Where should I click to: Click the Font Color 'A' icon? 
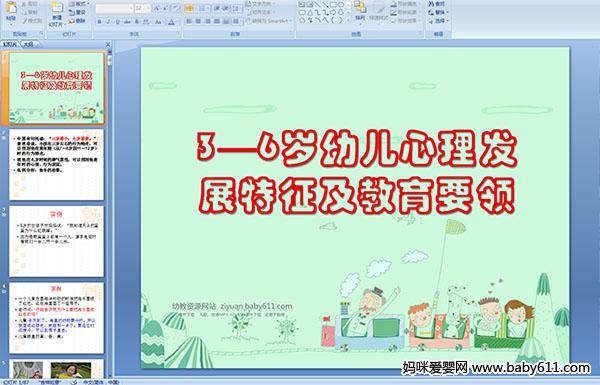[171, 22]
